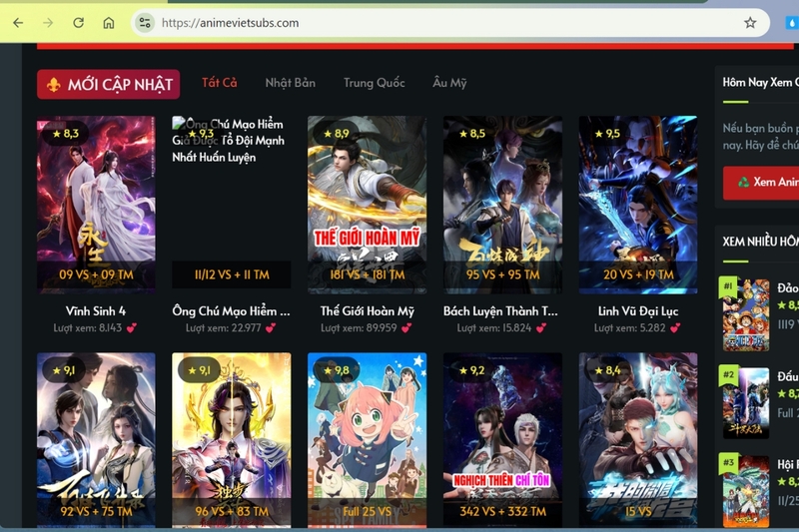Screen dimensions: 799x532
Task: Open the poster labeled 96 VS + 83 TM
Action: [x=232, y=440]
